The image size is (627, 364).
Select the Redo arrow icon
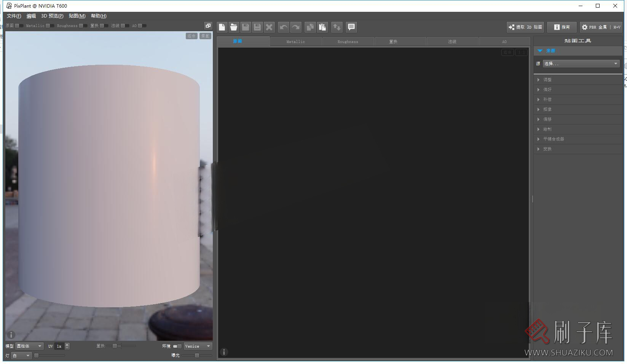(296, 27)
